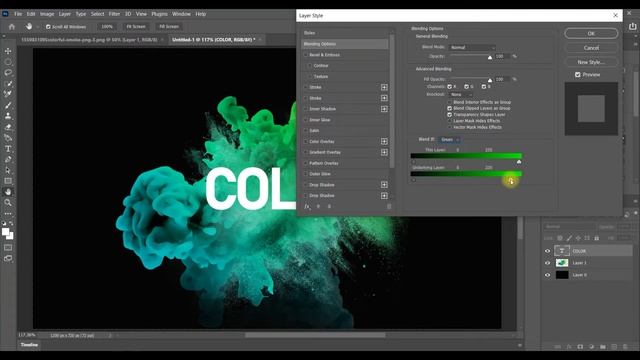Open the Timeline panel tab

(x=29, y=345)
